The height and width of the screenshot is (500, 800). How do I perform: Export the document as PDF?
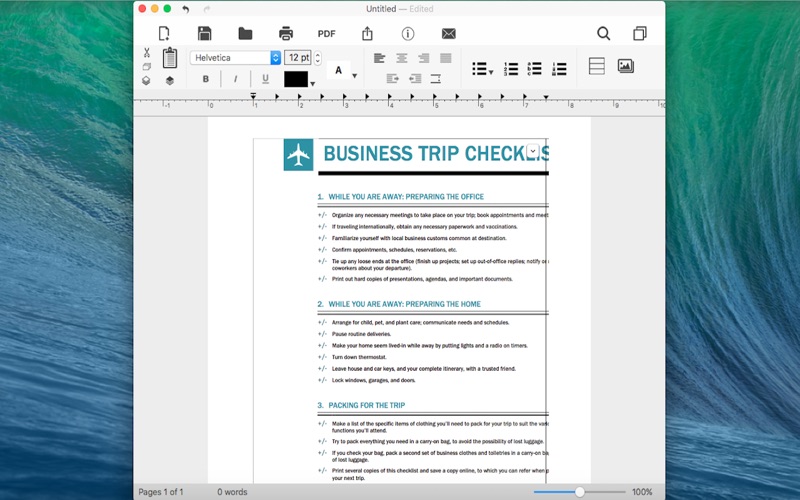coord(327,34)
